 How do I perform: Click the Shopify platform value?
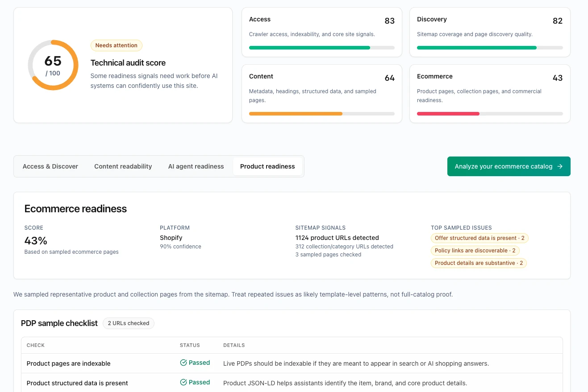click(x=171, y=238)
